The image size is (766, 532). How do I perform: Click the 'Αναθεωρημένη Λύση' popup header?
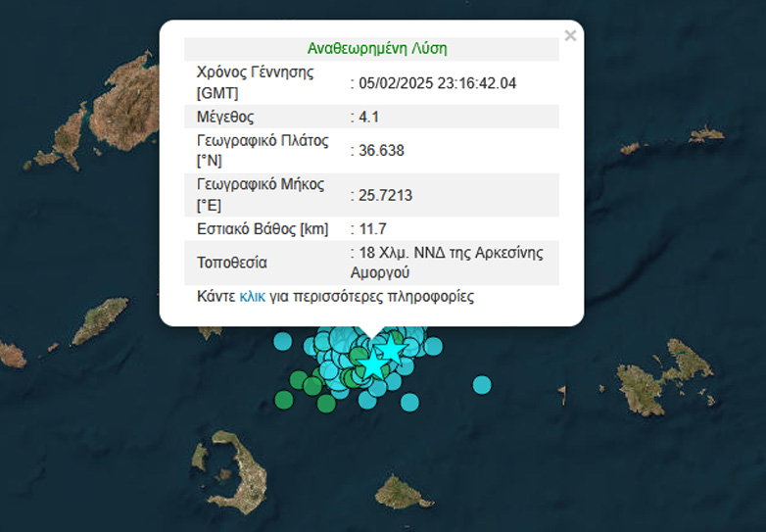377,49
